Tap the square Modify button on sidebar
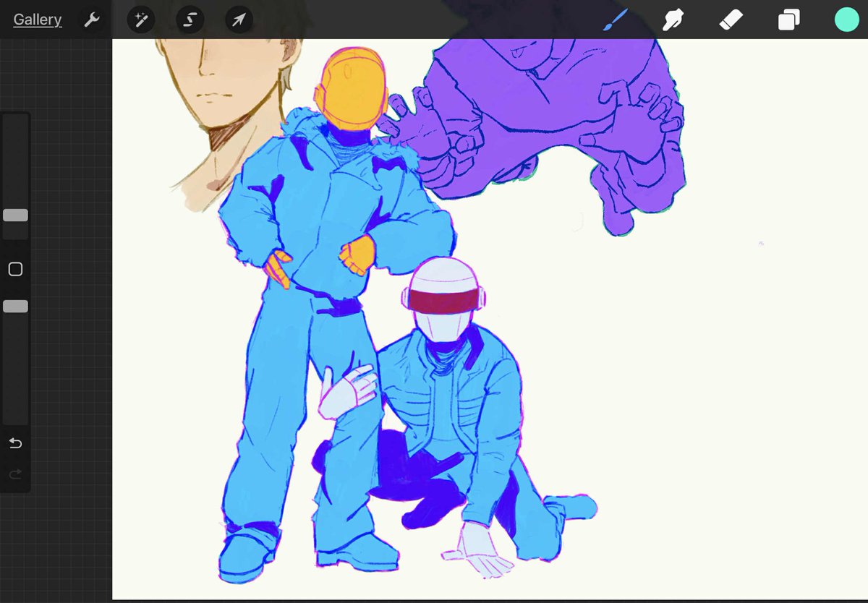The width and height of the screenshot is (868, 603). (15, 269)
